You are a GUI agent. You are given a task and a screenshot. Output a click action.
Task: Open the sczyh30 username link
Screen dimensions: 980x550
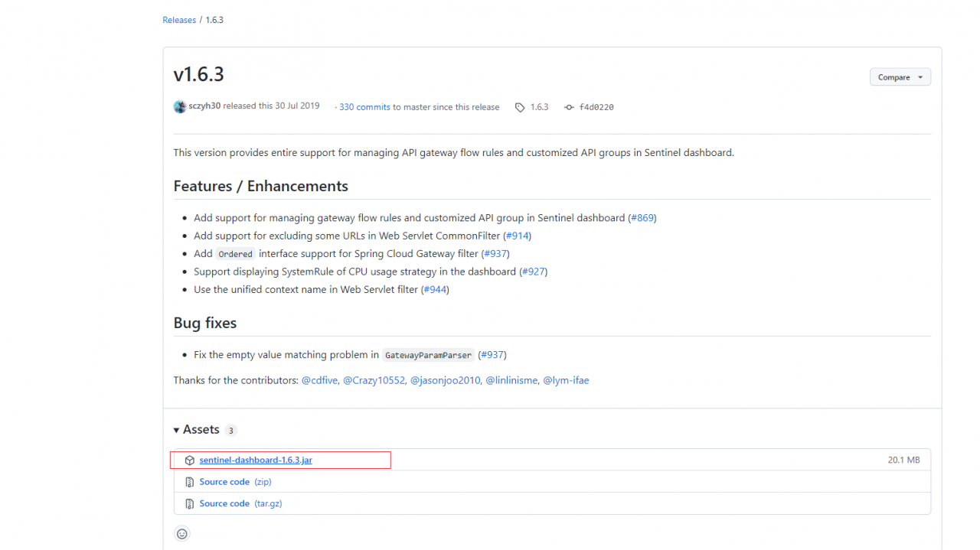pyautogui.click(x=204, y=106)
